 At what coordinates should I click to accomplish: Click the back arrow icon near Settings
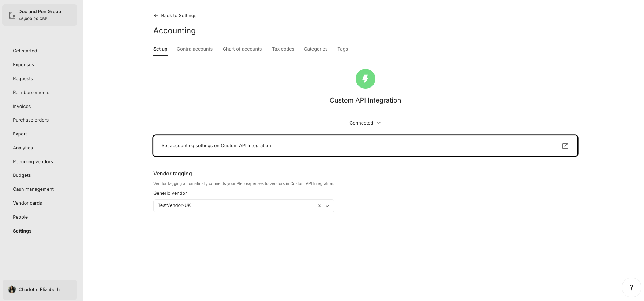(x=156, y=16)
